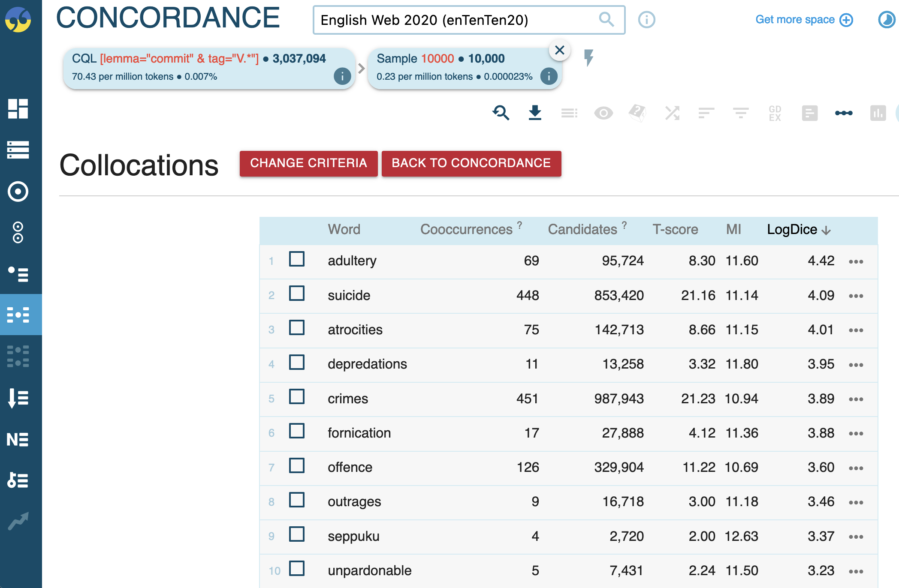Viewport: 899px width, 588px height.
Task: Click the shuffle lines toolbar icon
Action: 672,113
